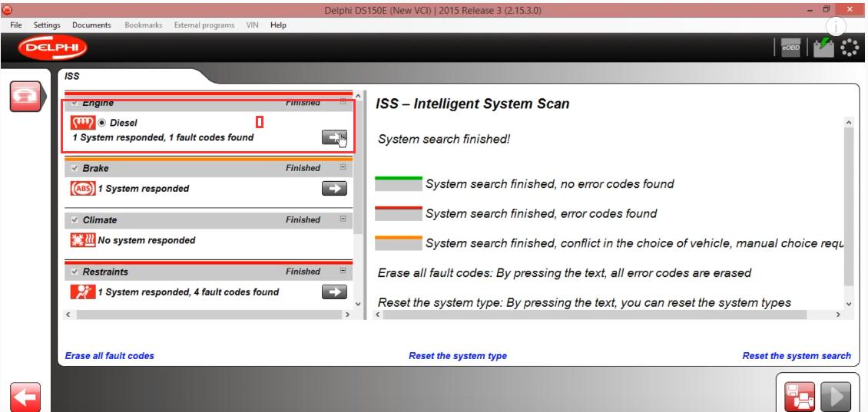Minimize the Delphi DS150E window

point(810,10)
